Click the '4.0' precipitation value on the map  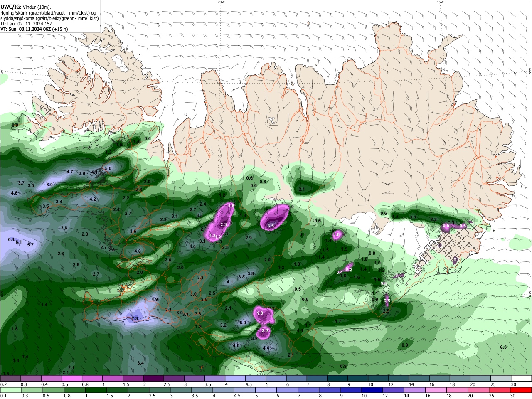138,251
